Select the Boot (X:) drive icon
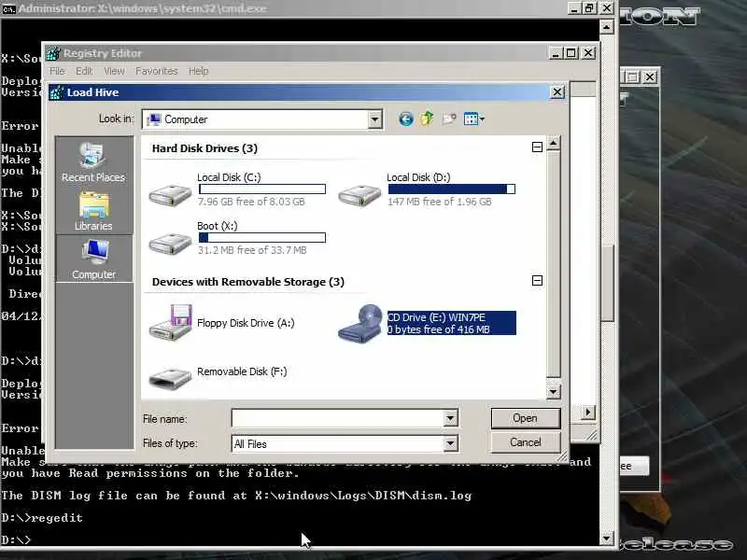Image resolution: width=747 pixels, height=560 pixels. [x=170, y=243]
